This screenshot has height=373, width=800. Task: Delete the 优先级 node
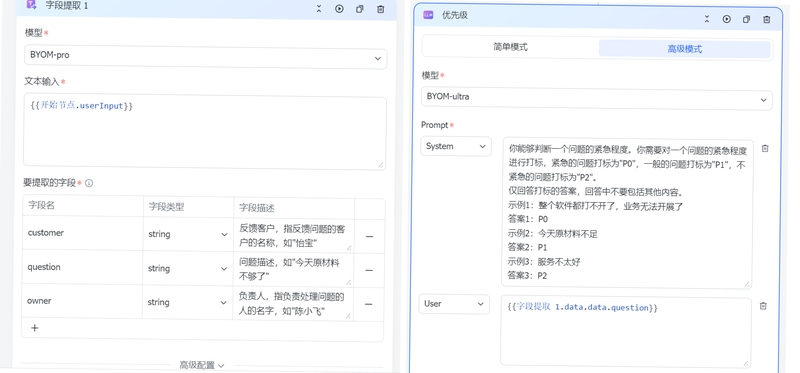point(766,19)
